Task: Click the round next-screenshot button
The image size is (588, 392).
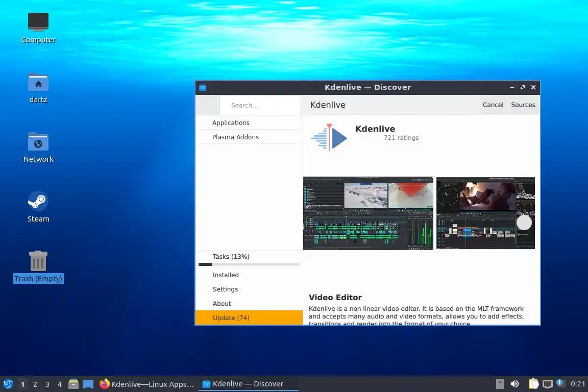Action: [524, 223]
